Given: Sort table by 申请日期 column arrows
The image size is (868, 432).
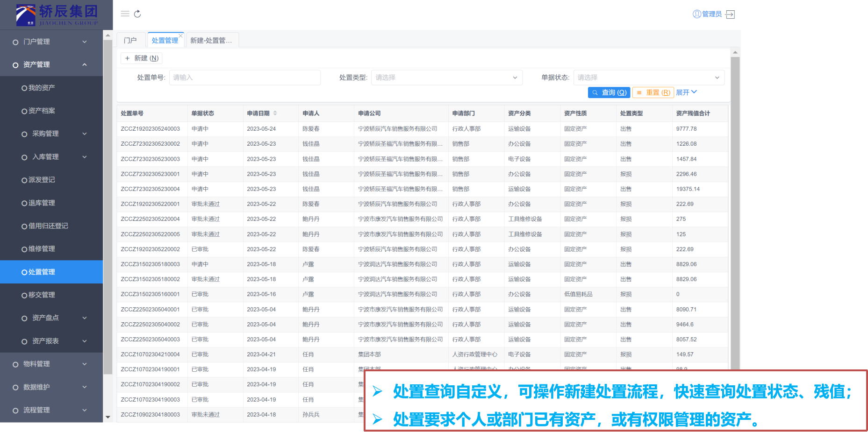Looking at the screenshot, I should (x=275, y=113).
